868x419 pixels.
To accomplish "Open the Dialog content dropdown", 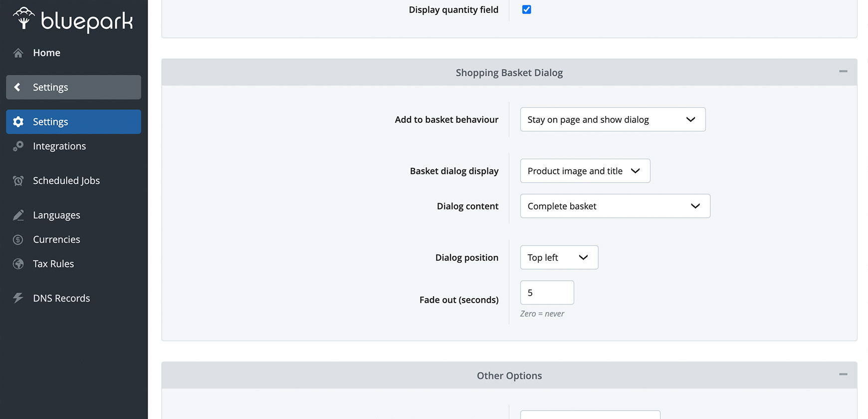I will point(615,206).
